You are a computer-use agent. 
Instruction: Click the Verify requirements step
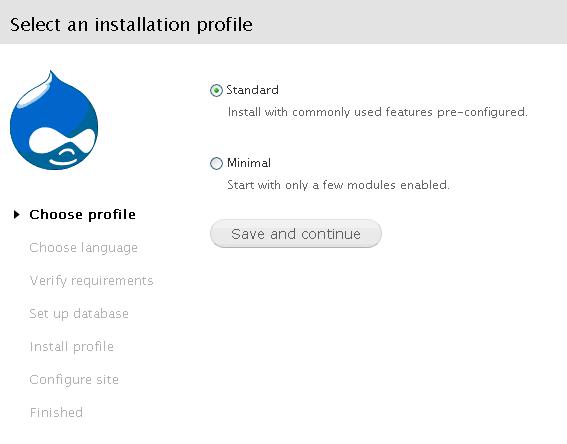91,281
